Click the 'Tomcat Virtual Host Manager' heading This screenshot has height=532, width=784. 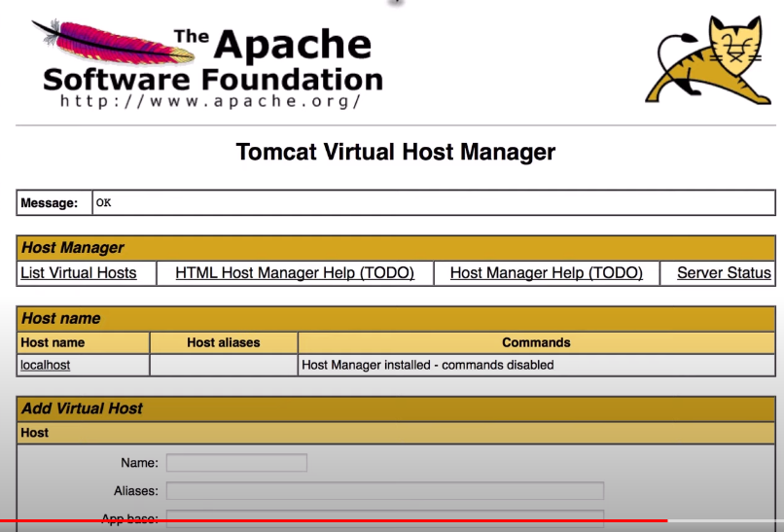[396, 152]
